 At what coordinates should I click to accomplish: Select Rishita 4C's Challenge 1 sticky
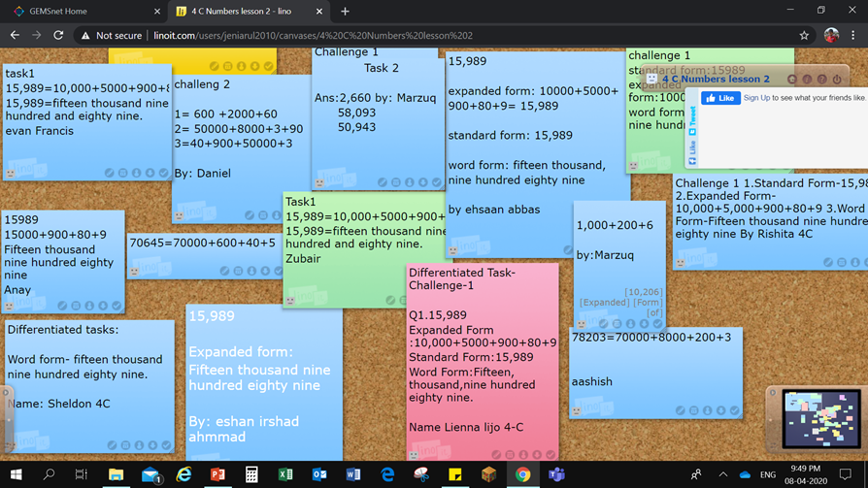tap(770, 221)
